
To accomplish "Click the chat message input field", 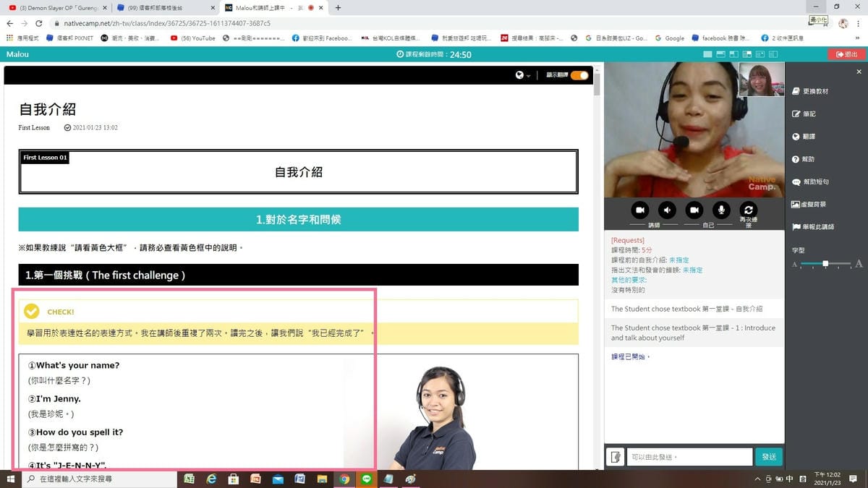I will point(687,456).
